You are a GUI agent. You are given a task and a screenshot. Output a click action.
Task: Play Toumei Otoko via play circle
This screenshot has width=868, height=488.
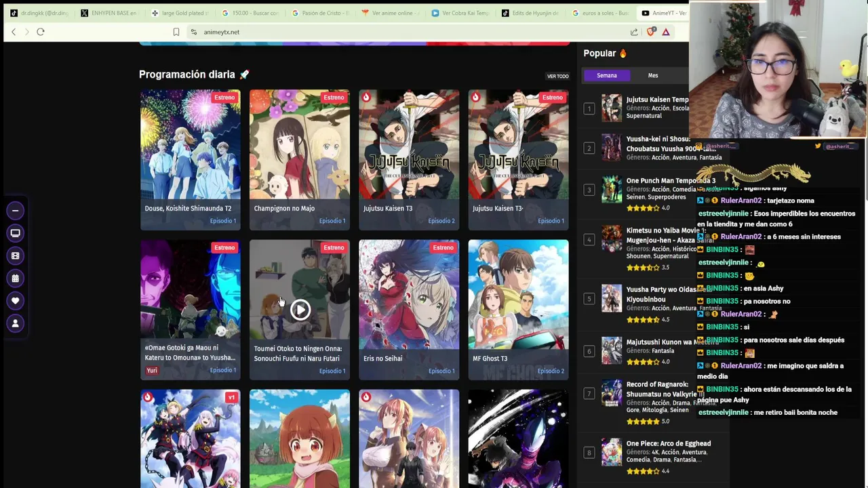point(300,310)
